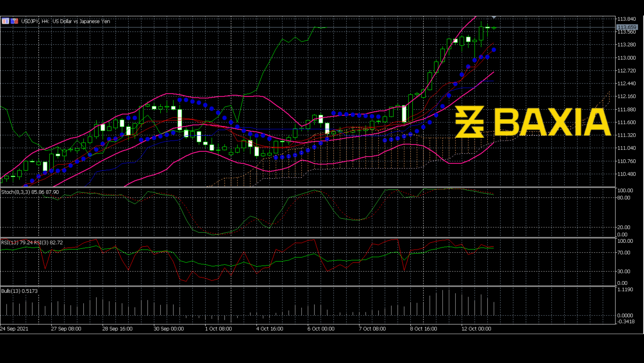Open the trade levels grid icon at top-left
Image resolution: width=644 pixels, height=363 pixels.
[x=5, y=21]
